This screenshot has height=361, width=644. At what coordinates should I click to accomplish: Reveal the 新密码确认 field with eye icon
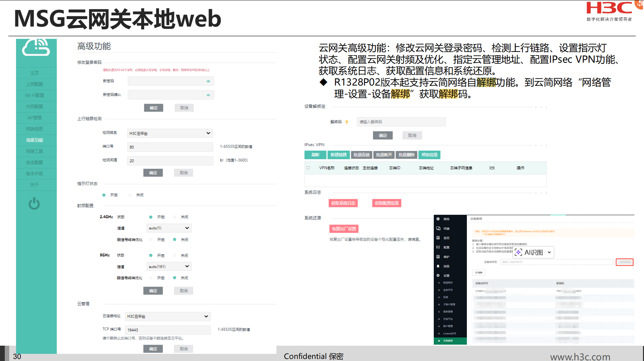(208, 95)
